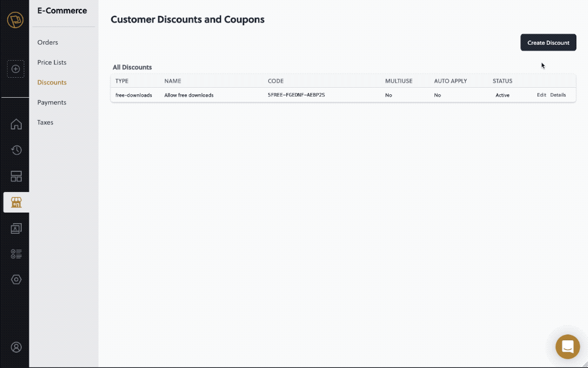The image size is (588, 368).
Task: Open the hexagon settings icon
Action: tap(16, 280)
